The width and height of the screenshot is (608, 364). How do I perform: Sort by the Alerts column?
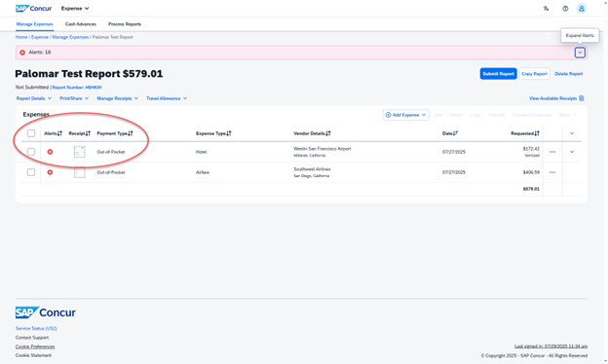pos(54,133)
